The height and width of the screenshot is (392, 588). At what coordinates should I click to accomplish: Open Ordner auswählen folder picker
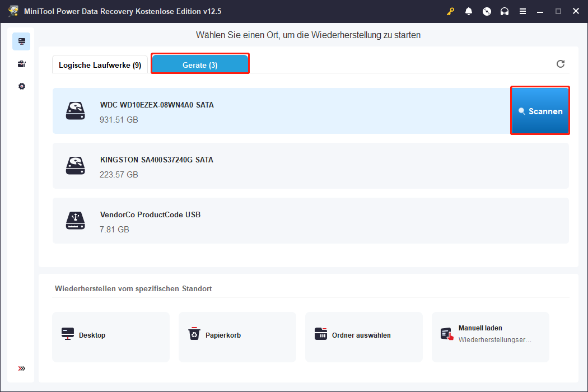point(364,337)
